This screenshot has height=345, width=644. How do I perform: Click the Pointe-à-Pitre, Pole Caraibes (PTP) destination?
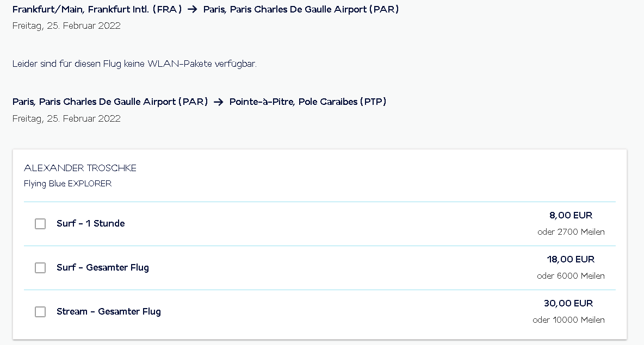point(307,102)
